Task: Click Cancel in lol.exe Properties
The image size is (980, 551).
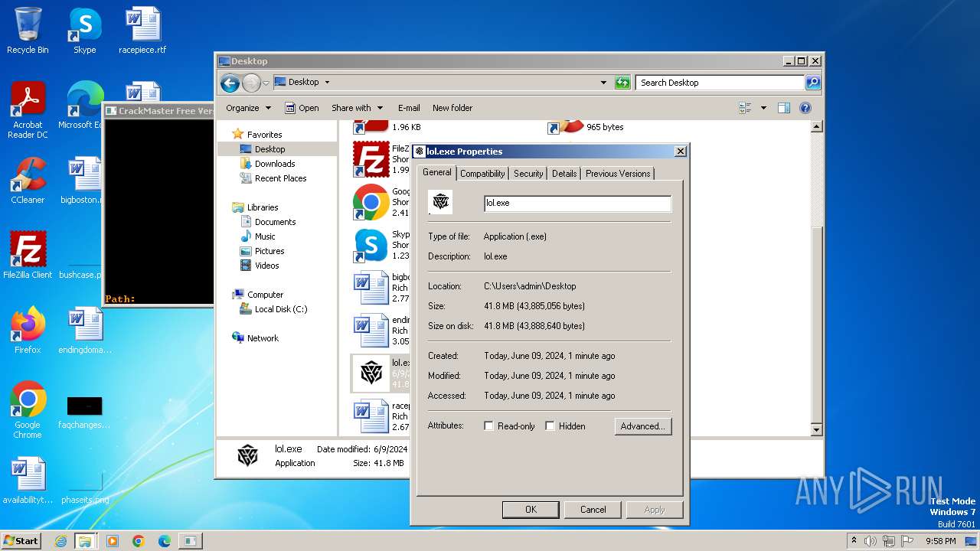Action: (593, 510)
